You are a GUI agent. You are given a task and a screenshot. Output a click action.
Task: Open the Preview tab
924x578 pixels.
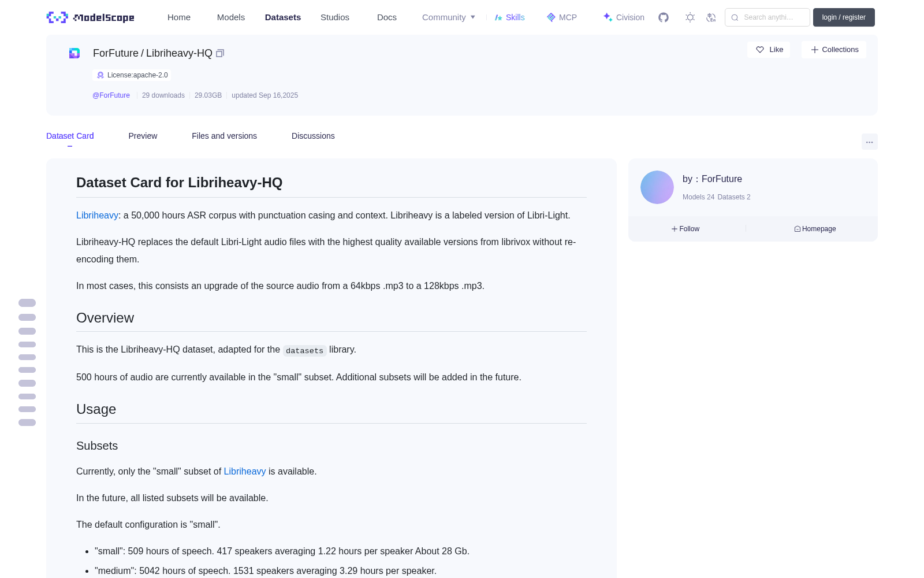pos(143,136)
